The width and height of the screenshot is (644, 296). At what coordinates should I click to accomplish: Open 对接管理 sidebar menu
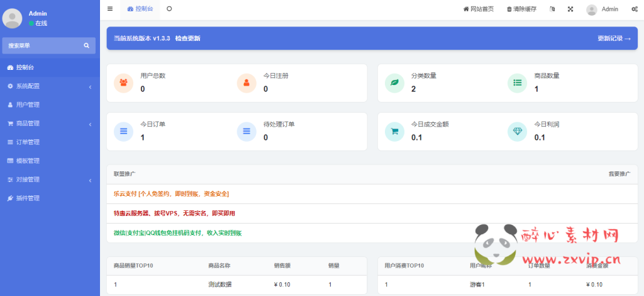click(50, 179)
